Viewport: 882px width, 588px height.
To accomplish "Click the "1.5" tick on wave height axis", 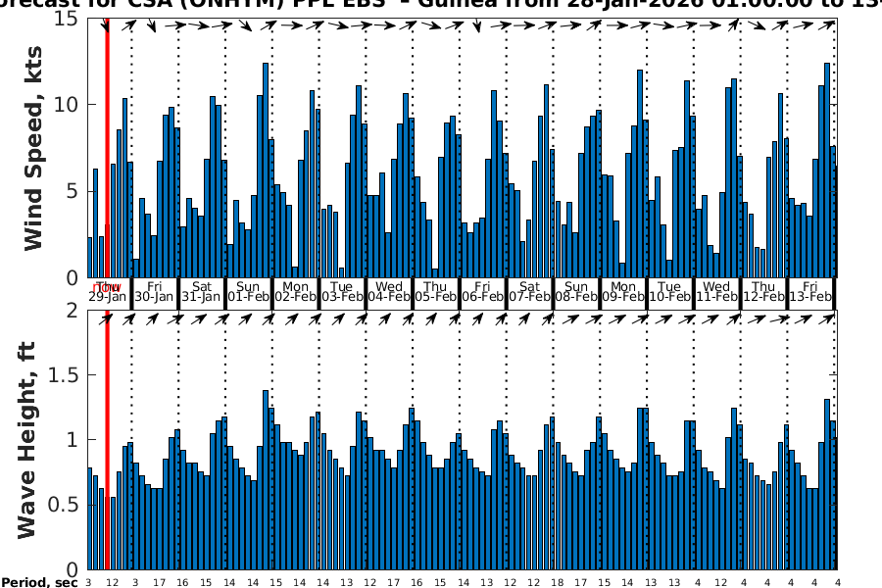I will pos(65,375).
